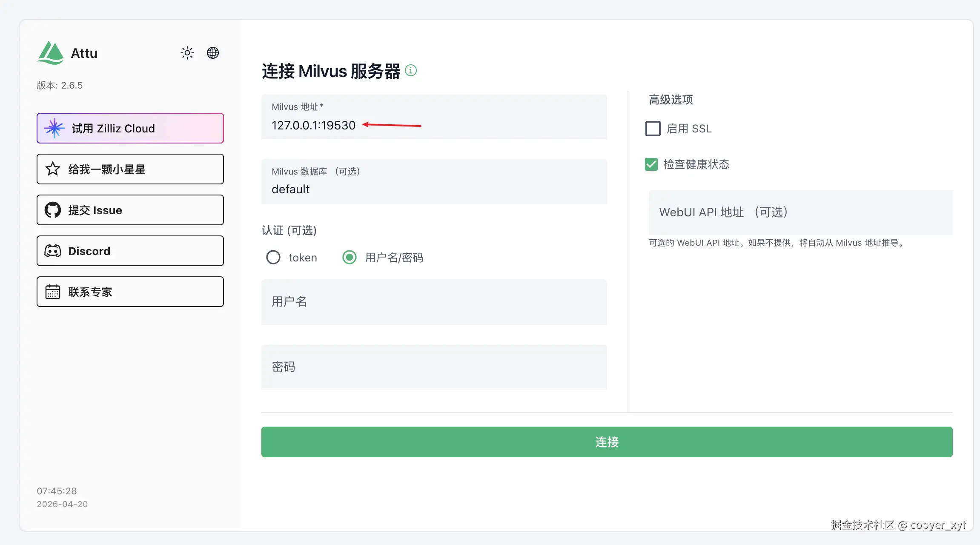Click the Zilliz Cloud sparkle icon
This screenshot has height=545, width=980.
[x=54, y=128]
